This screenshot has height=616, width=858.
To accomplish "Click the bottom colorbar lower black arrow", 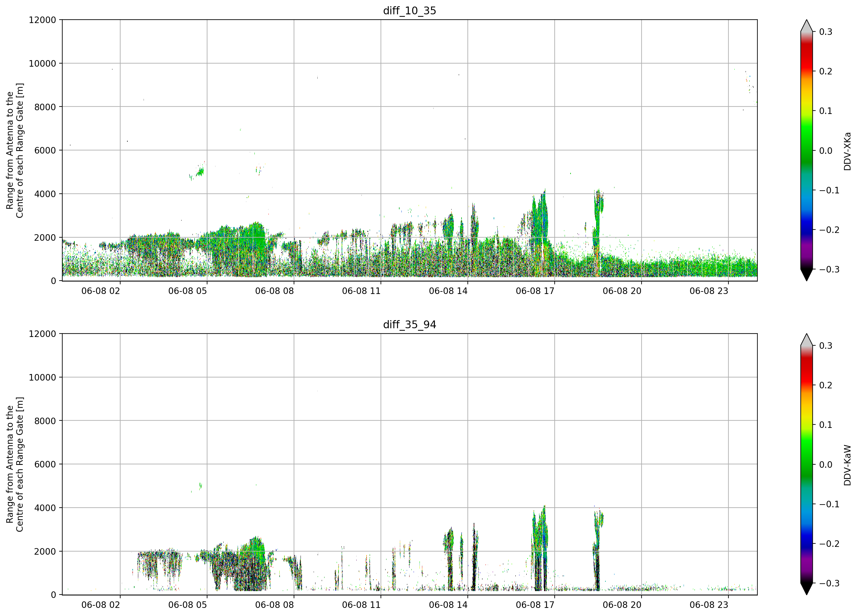I will (x=807, y=589).
